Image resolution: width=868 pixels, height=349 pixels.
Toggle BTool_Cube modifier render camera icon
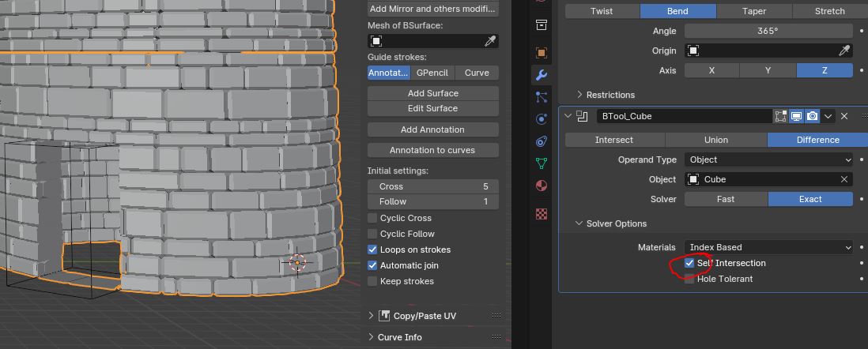pyautogui.click(x=812, y=116)
